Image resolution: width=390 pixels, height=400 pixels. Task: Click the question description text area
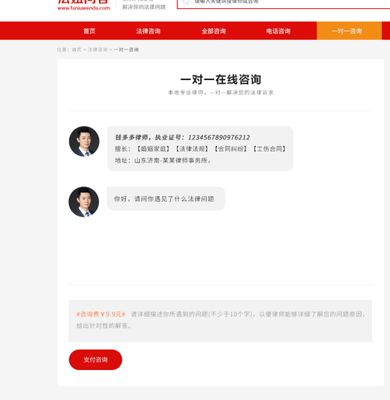coord(220,321)
